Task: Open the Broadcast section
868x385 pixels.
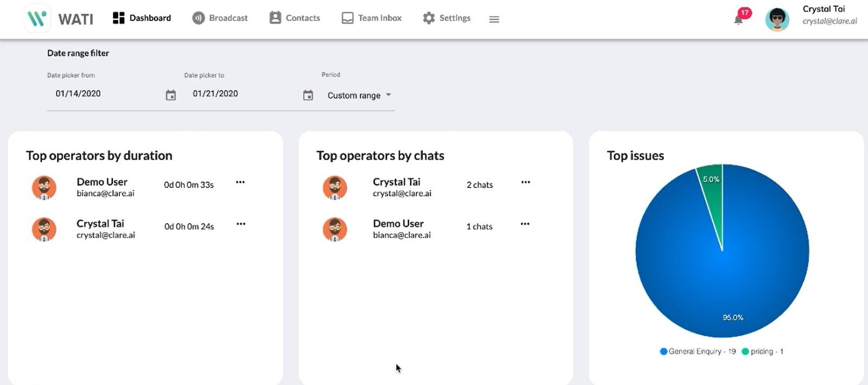Action: [x=220, y=18]
